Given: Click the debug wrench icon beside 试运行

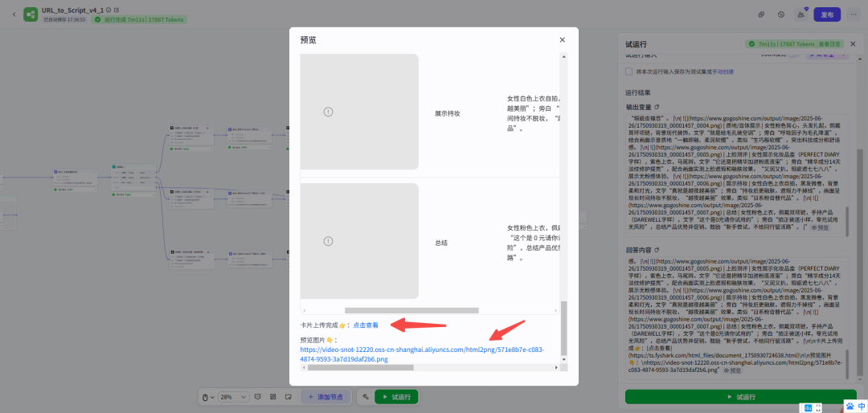Looking at the screenshot, I should 366,397.
